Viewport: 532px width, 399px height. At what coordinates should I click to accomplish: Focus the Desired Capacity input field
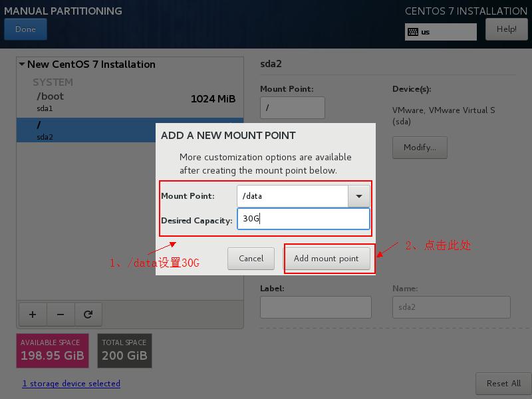(x=303, y=219)
